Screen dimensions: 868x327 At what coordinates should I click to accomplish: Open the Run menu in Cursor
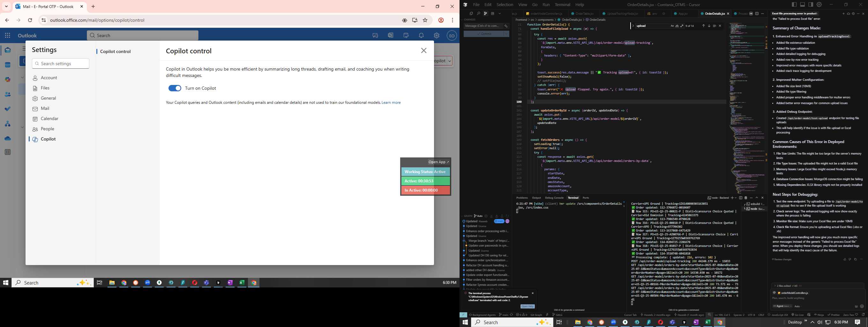[546, 5]
